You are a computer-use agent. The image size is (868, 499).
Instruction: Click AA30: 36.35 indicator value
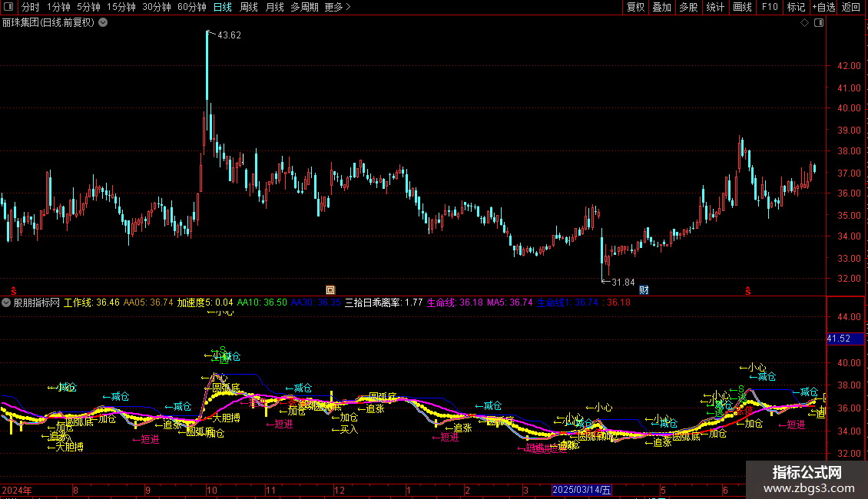click(316, 302)
